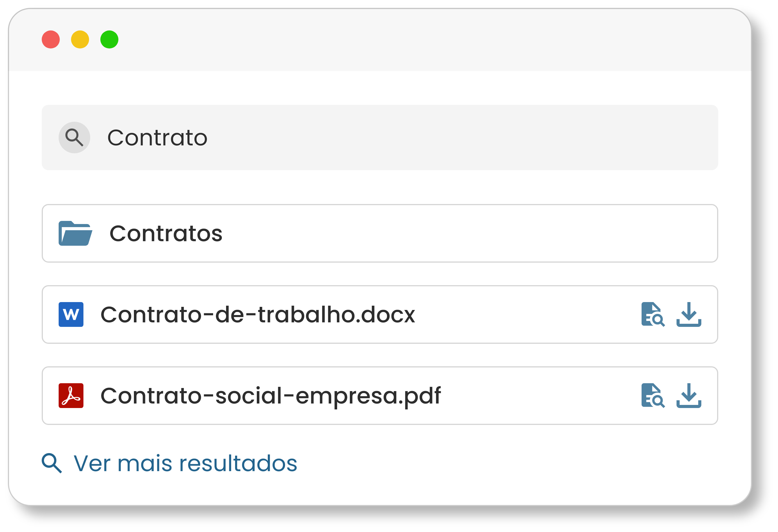Click empty space after the docx file name
The height and width of the screenshot is (532, 778).
coord(526,314)
